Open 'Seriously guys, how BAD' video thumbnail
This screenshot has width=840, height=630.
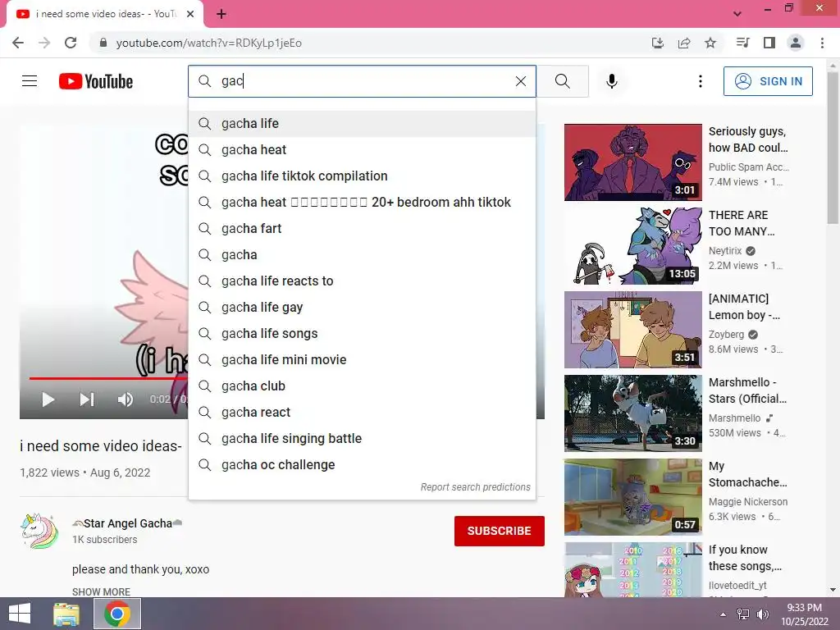coord(633,162)
